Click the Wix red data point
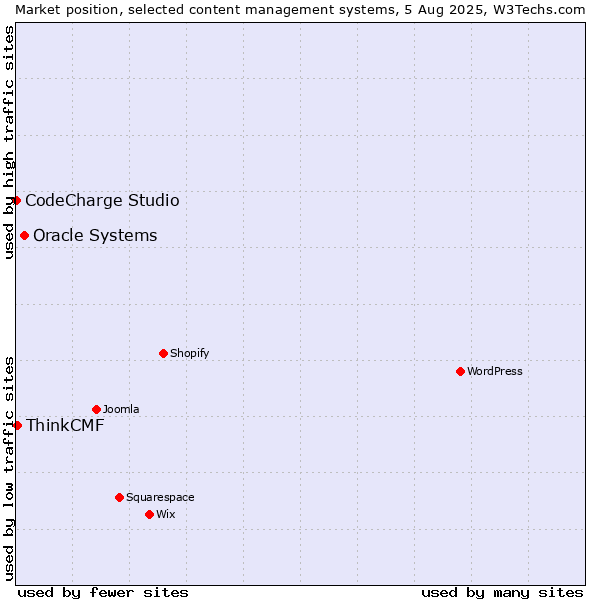The height and width of the screenshot is (600, 600). coord(150,514)
